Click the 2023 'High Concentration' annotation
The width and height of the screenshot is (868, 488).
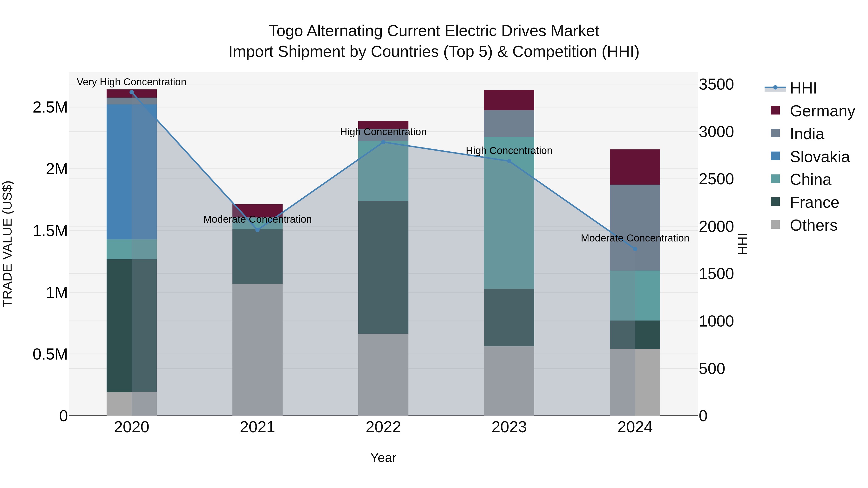coord(509,151)
